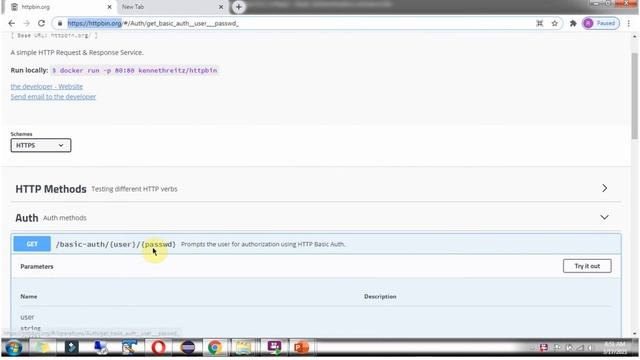The height and width of the screenshot is (360, 640).
Task: Click the padlock site info icon
Action: 60,23
